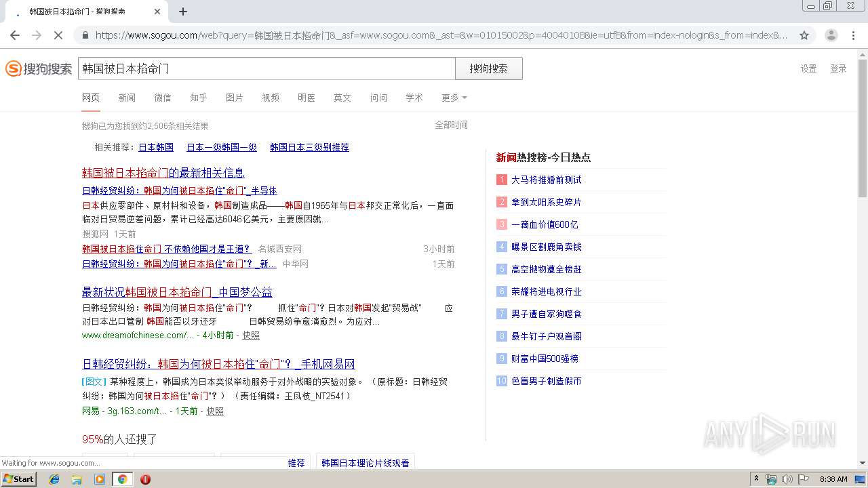Open hot topic 高空抛物遭全楼赶
The height and width of the screenshot is (488, 868).
pyautogui.click(x=546, y=269)
